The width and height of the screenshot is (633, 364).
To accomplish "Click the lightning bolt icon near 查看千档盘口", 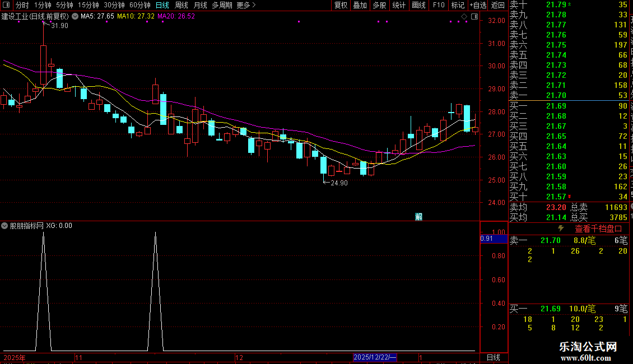I will click(x=561, y=228).
